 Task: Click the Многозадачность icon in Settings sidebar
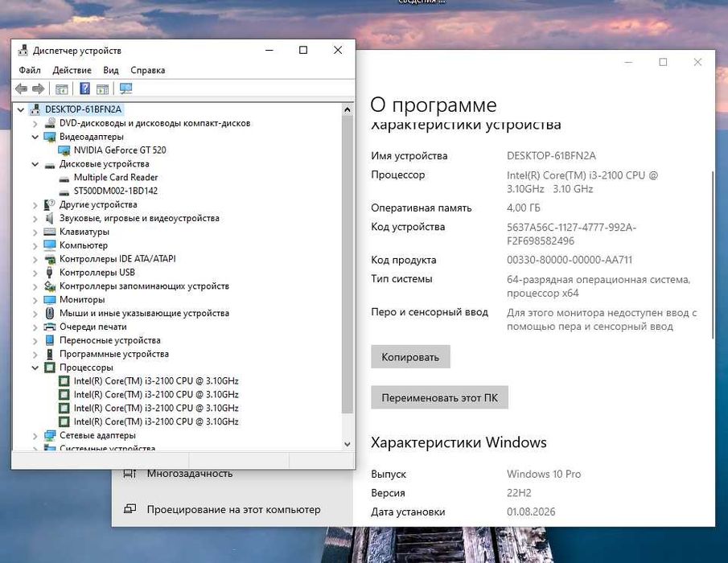pyautogui.click(x=130, y=474)
